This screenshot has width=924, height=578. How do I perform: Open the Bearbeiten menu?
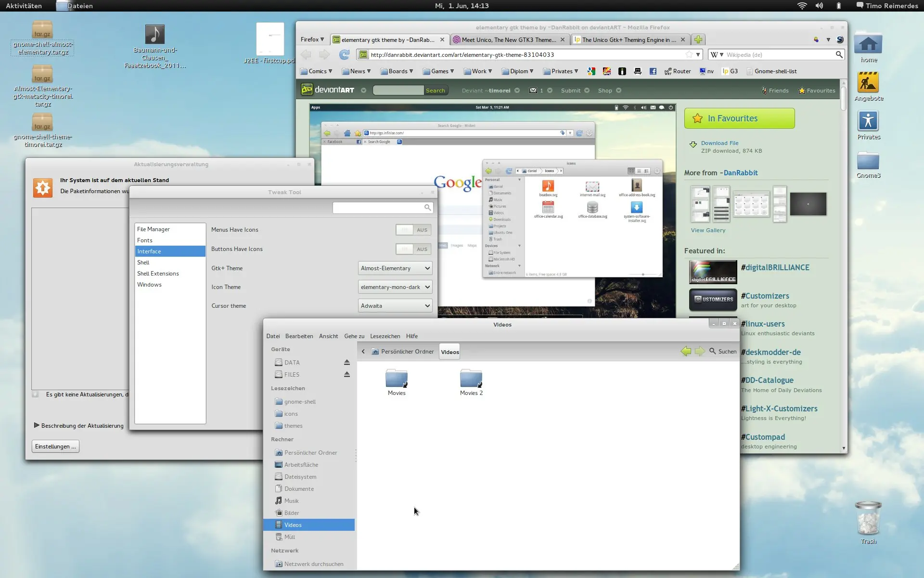click(x=299, y=336)
